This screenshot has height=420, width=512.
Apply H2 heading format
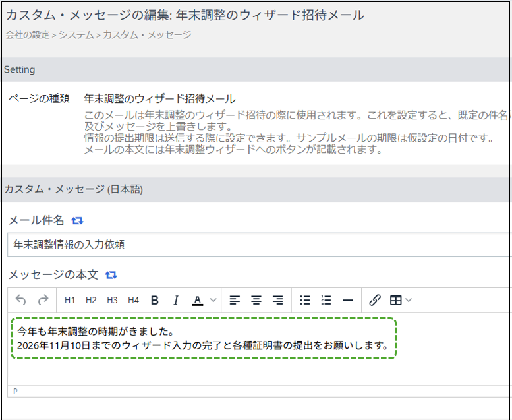(x=91, y=300)
